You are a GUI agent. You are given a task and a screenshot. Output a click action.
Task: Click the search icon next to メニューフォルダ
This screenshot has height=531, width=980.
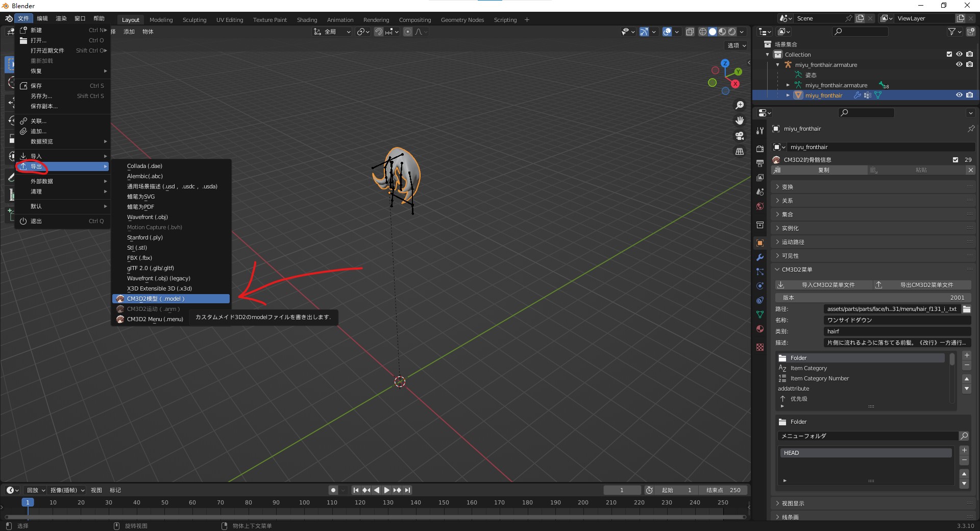[x=964, y=436]
